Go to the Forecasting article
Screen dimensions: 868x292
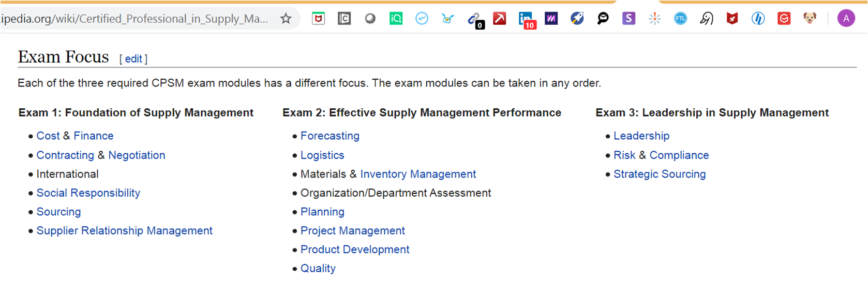[330, 136]
